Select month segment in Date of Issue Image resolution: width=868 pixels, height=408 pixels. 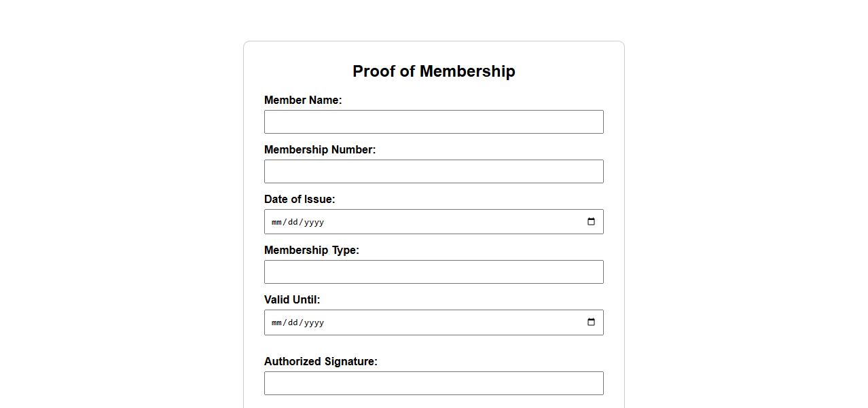276,222
